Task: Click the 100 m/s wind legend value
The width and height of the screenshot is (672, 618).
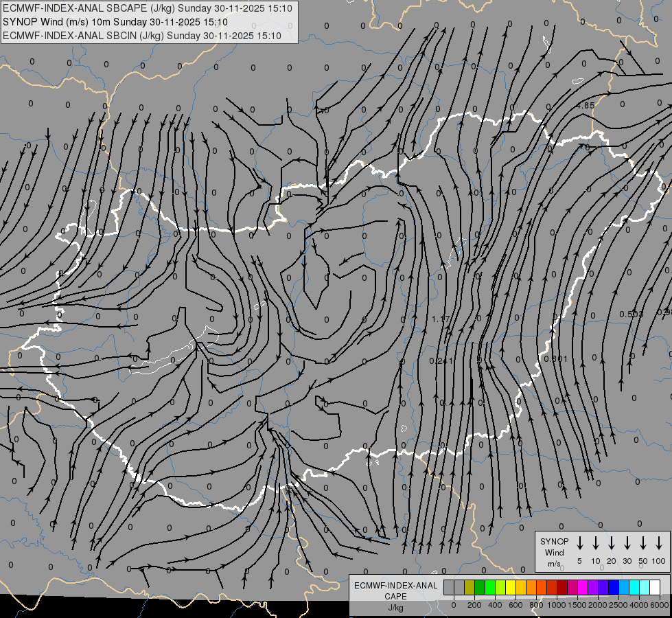Action: tap(659, 561)
